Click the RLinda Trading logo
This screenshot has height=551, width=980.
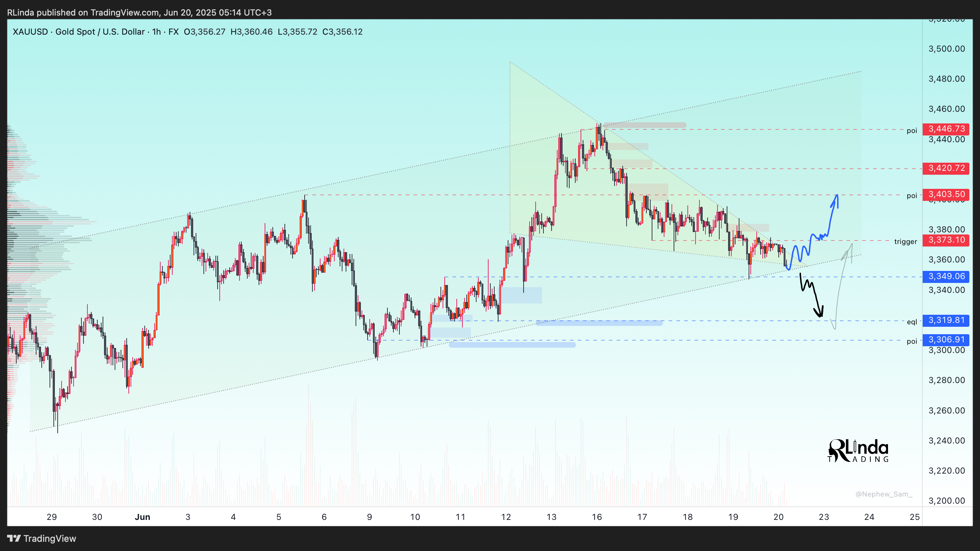858,451
